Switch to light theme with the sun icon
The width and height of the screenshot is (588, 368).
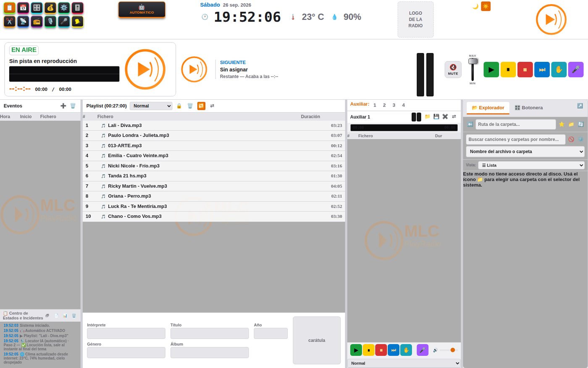pos(486,6)
